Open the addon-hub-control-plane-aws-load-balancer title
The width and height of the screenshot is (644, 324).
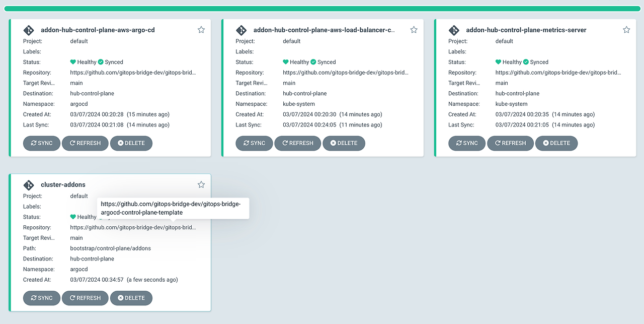click(324, 30)
